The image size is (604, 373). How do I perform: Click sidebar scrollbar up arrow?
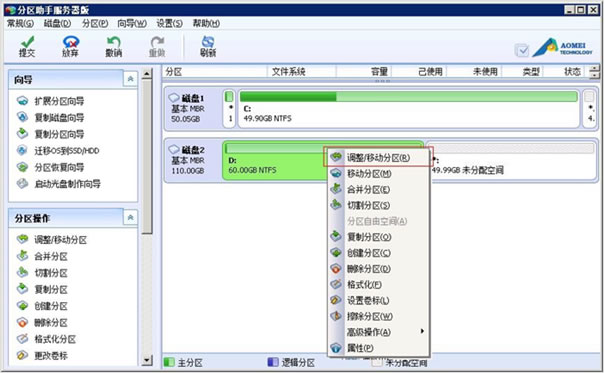point(147,74)
